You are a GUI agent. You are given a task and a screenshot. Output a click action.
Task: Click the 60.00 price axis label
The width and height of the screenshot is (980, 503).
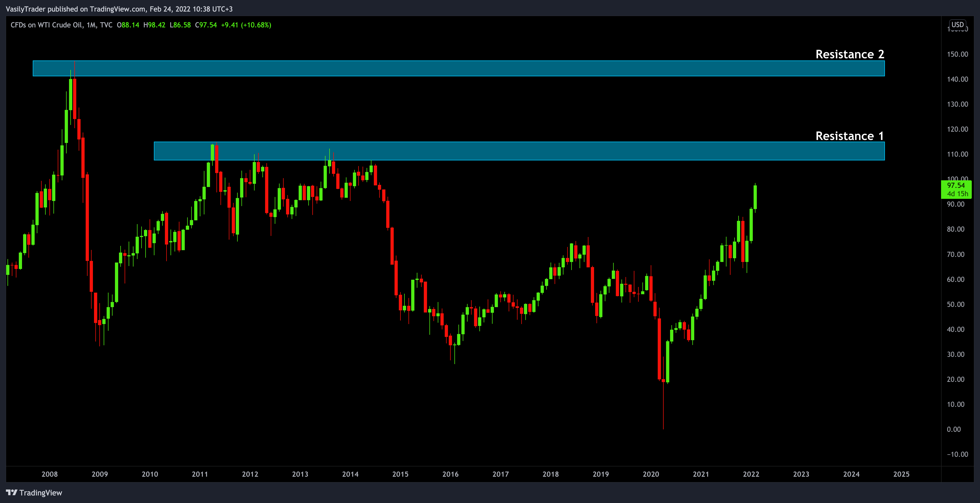(956, 279)
